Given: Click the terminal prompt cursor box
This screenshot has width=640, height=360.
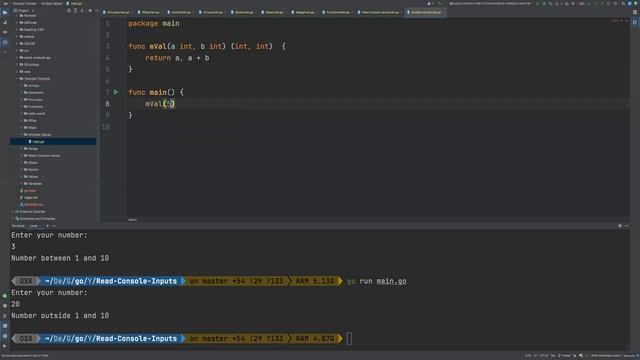Looking at the screenshot, I should [x=349, y=338].
